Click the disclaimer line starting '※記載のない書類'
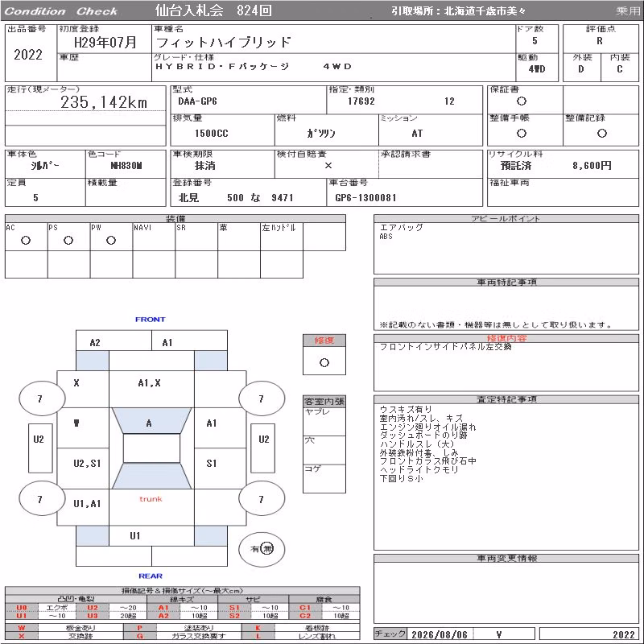644x644 pixels. [496, 325]
